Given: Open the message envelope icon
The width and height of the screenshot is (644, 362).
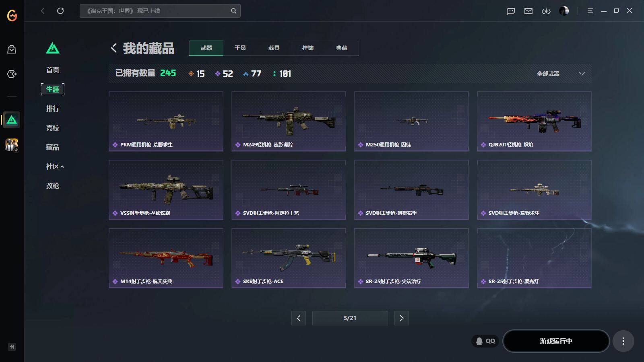Looking at the screenshot, I should coord(528,11).
